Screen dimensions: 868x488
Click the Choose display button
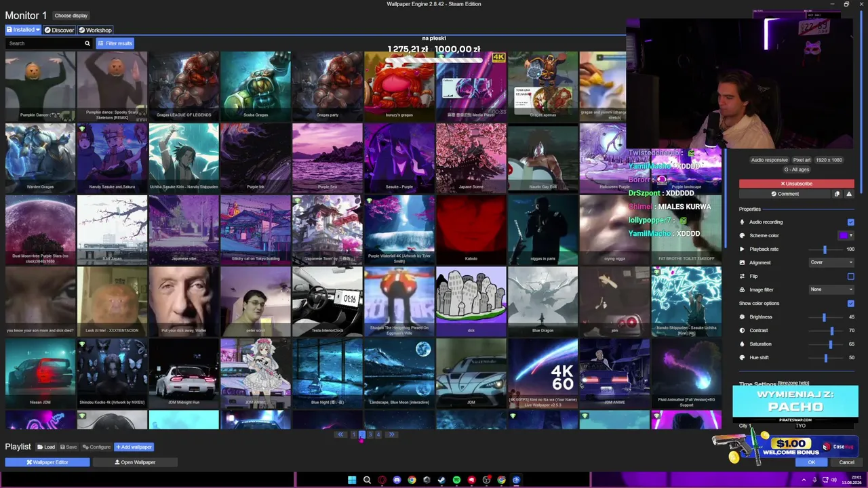tap(71, 16)
